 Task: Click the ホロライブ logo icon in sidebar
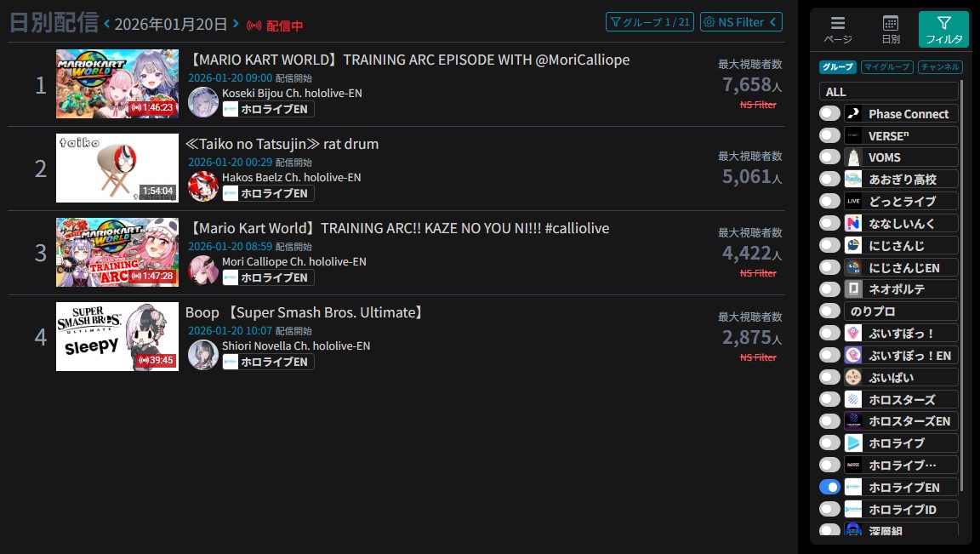coord(853,443)
